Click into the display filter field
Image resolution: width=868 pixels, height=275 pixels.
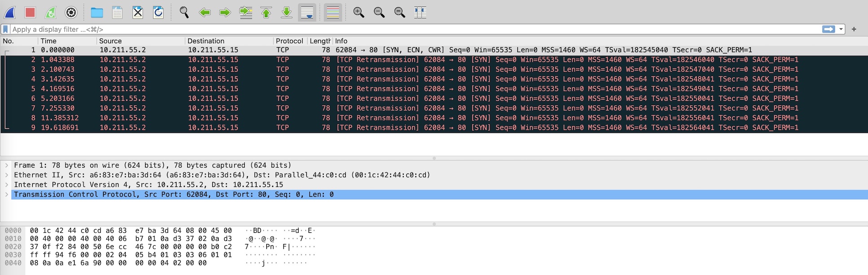[x=404, y=29]
